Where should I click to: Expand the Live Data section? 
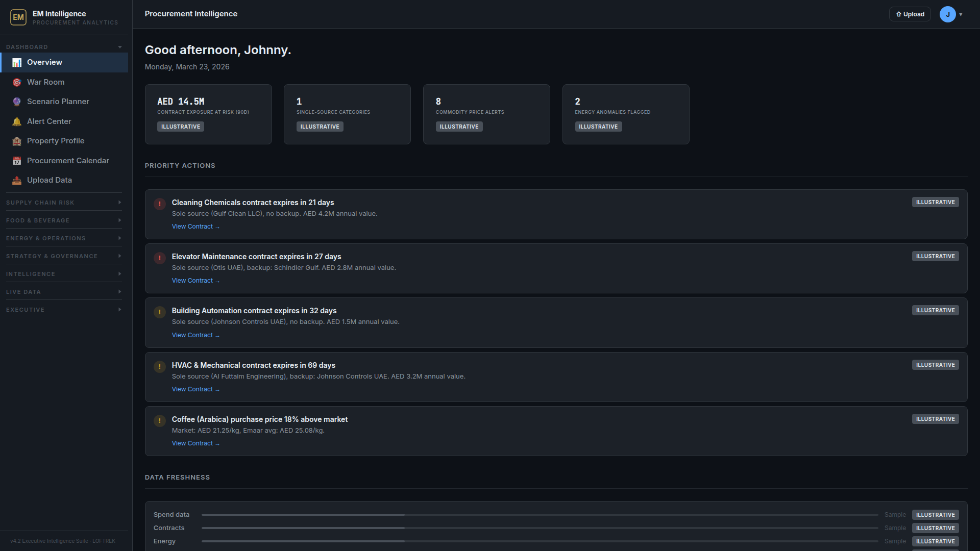tap(64, 292)
